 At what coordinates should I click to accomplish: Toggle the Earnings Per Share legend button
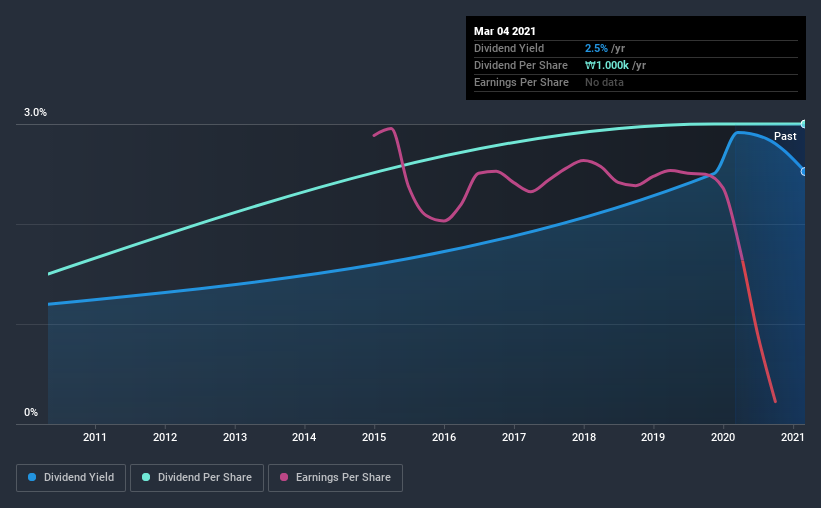[x=335, y=478]
